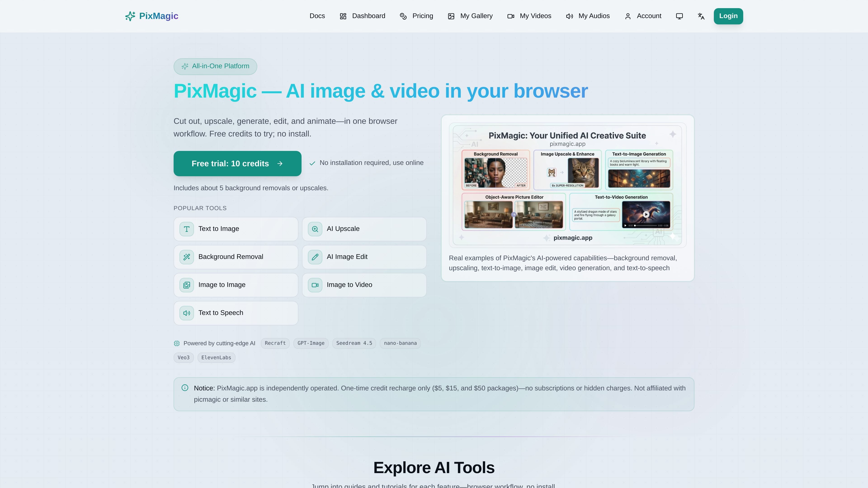This screenshot has height=488, width=868.
Task: Click the main hero headline
Action: pos(381,91)
